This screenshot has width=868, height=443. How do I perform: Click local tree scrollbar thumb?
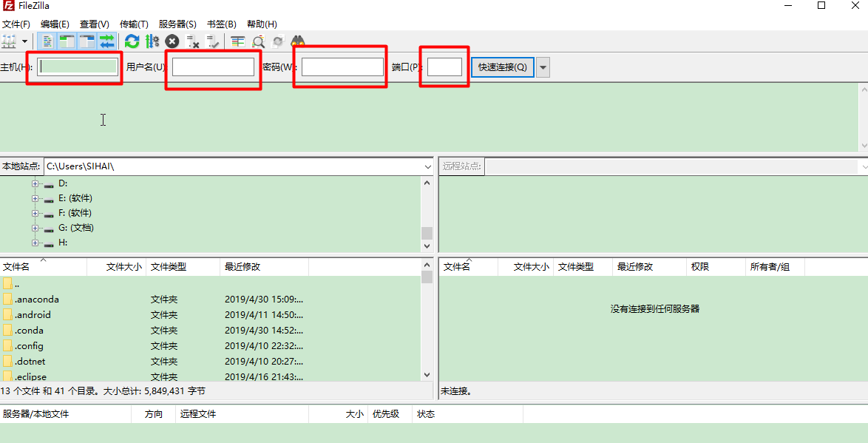click(427, 233)
